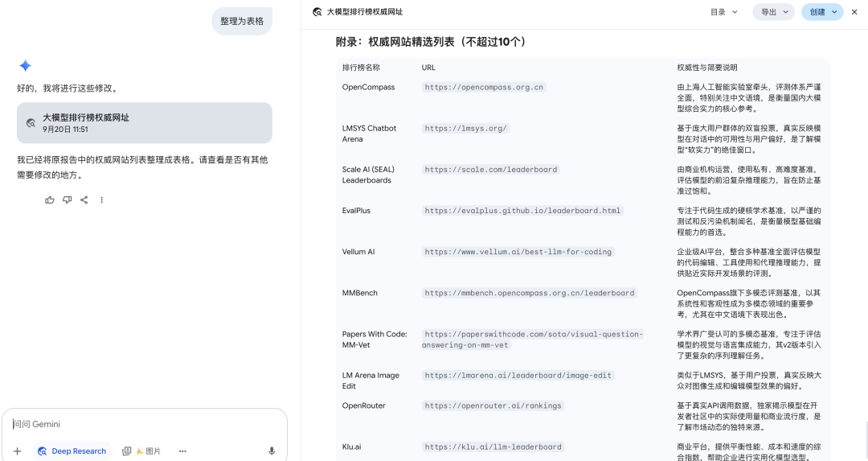Screen dimensions: 868x461
Task: Click the plus add-files icon
Action: click(x=17, y=451)
